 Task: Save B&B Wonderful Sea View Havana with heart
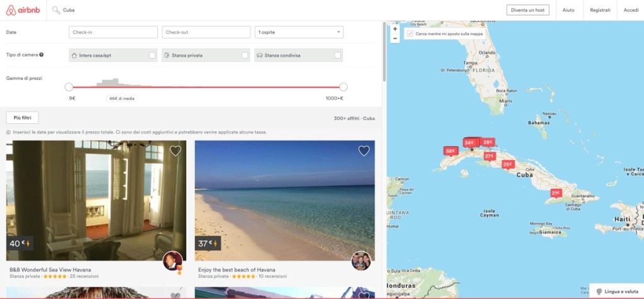[x=175, y=151]
